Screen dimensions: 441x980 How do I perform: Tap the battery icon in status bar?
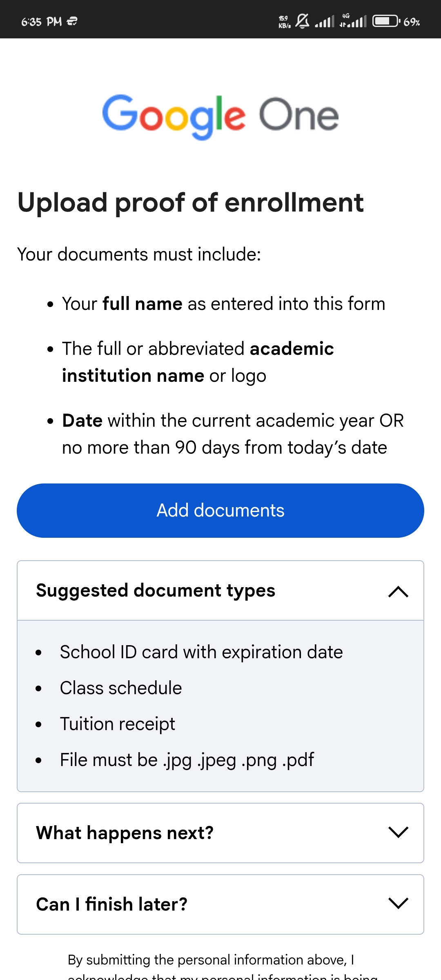tap(386, 21)
